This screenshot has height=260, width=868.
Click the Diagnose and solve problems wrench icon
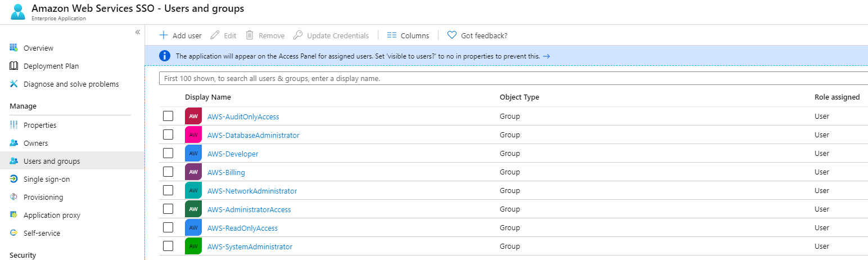(14, 84)
